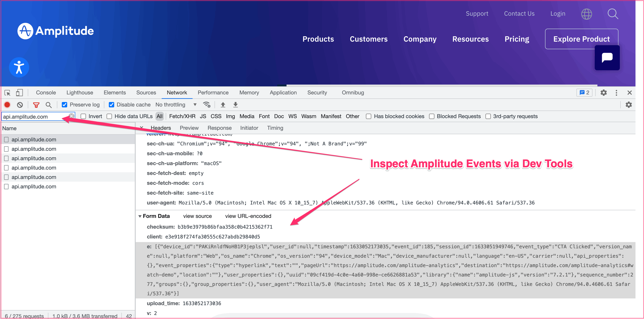The image size is (644, 319).
Task: Check 3rd-party requests filter
Action: 488,116
